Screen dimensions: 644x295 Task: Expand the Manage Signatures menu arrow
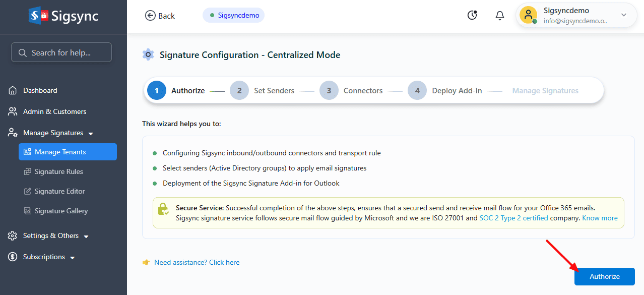(x=91, y=134)
